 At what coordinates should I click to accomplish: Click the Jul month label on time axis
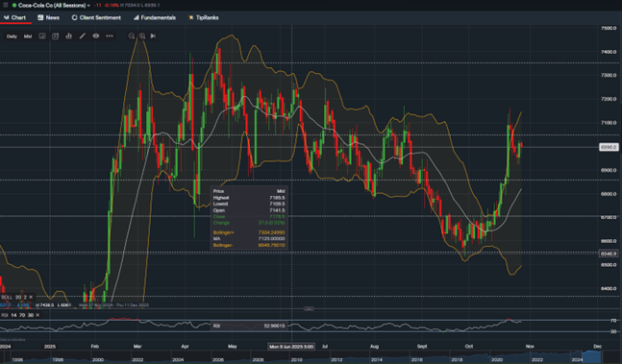click(325, 346)
